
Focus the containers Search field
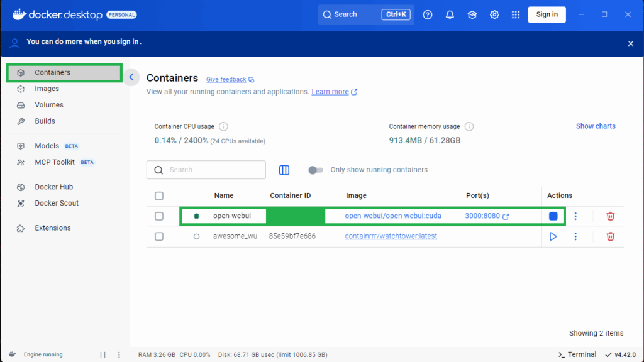(x=206, y=170)
